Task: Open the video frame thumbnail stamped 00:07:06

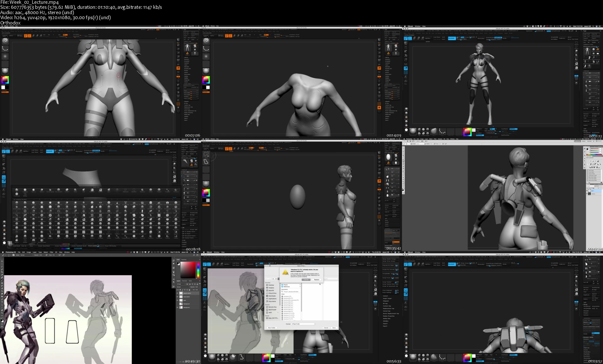Action: click(100, 82)
